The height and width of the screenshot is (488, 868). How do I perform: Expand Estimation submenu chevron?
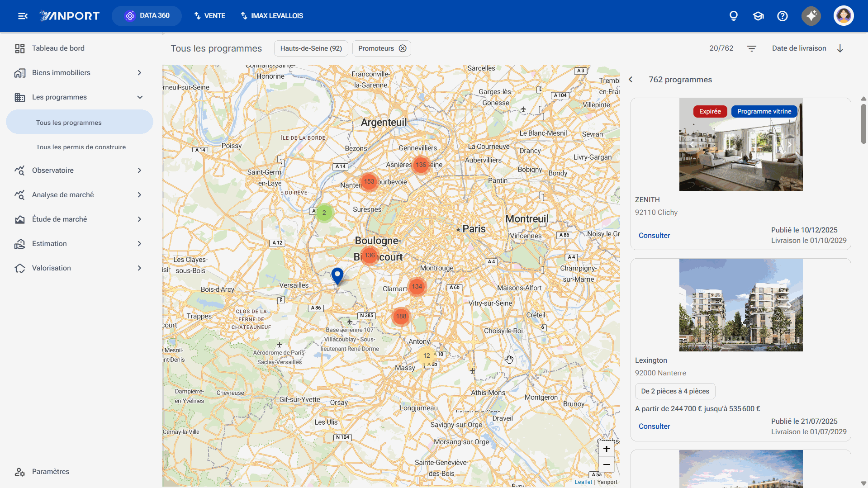coord(139,244)
